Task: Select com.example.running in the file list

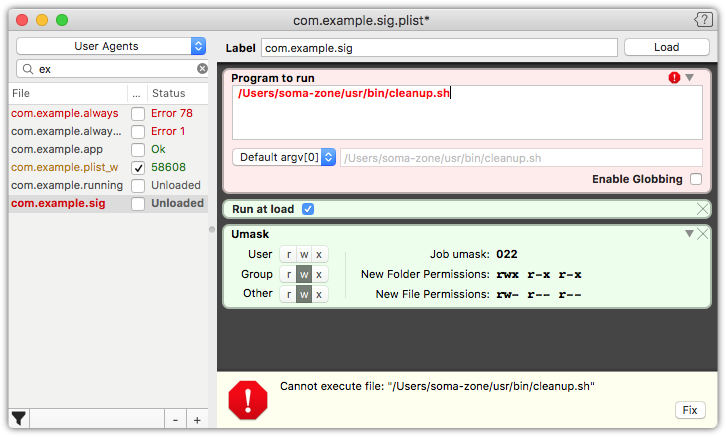Action: [x=67, y=185]
